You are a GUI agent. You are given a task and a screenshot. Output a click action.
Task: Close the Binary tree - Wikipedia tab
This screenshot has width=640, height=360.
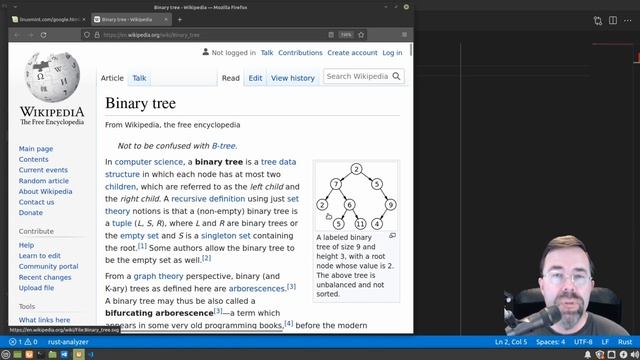point(166,19)
